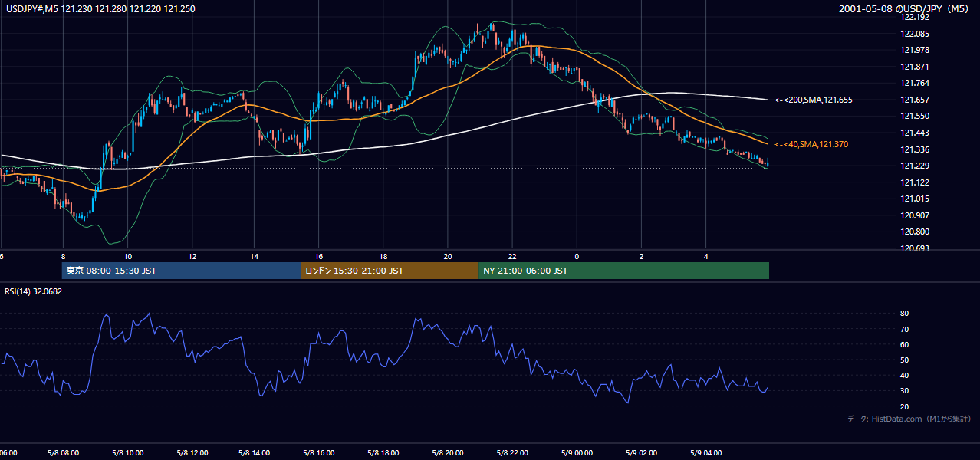The image size is (980, 460).
Task: Click hour label 10 under the price chart
Action: tap(127, 257)
